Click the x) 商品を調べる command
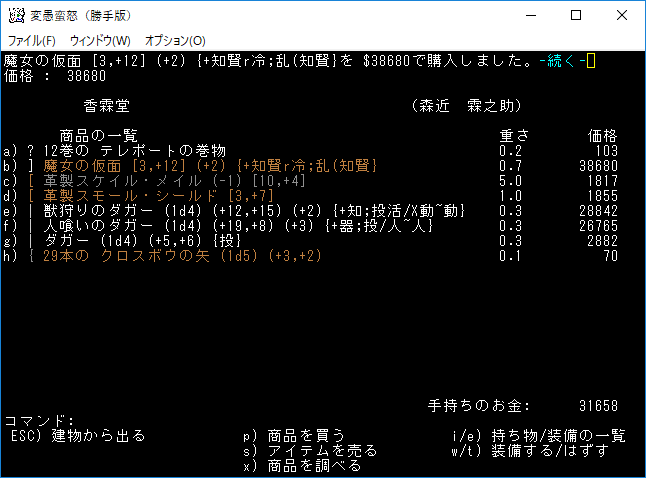This screenshot has width=646, height=478. [301, 466]
